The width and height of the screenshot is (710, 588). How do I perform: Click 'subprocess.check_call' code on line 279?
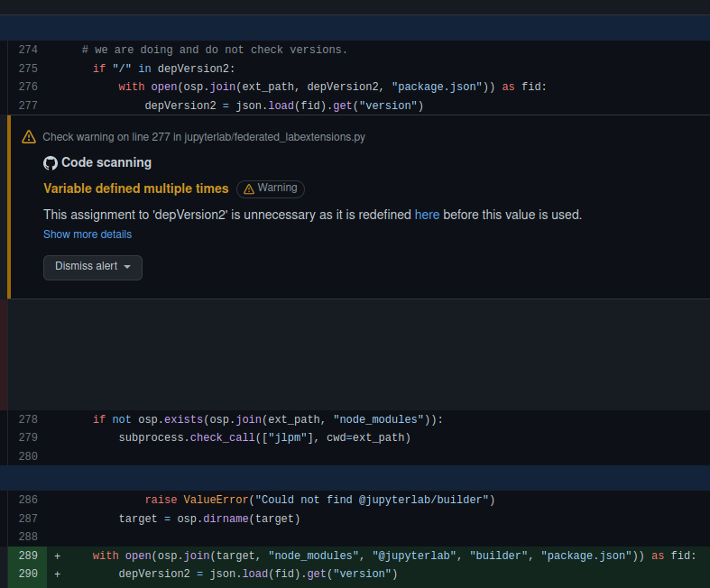(x=264, y=437)
